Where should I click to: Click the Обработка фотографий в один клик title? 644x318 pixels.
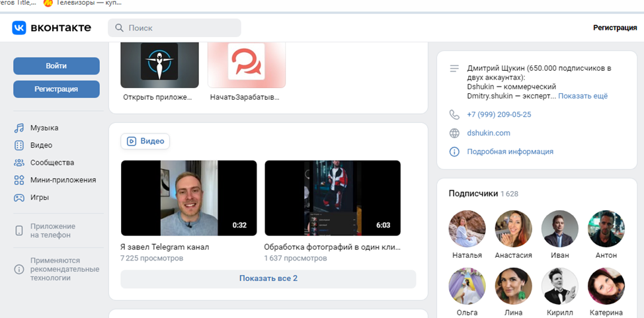[333, 247]
